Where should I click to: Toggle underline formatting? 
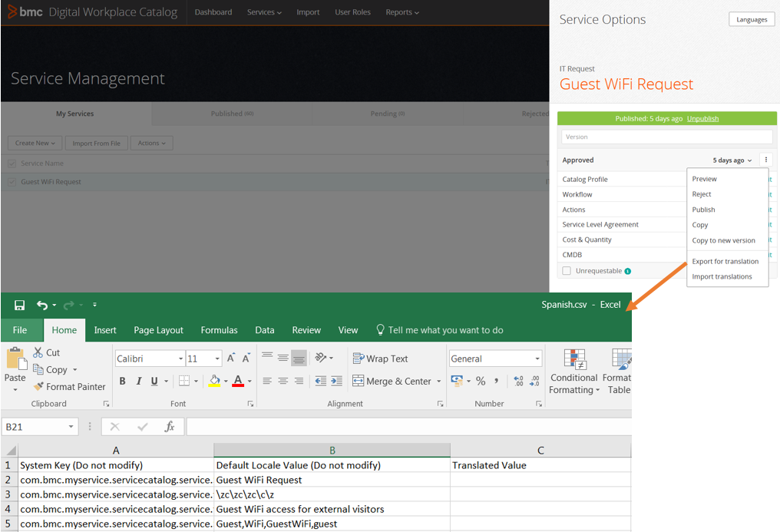tap(154, 382)
